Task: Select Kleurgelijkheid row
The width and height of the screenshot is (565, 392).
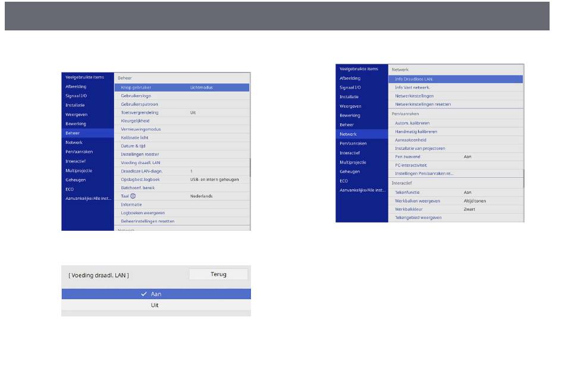Action: [x=182, y=121]
